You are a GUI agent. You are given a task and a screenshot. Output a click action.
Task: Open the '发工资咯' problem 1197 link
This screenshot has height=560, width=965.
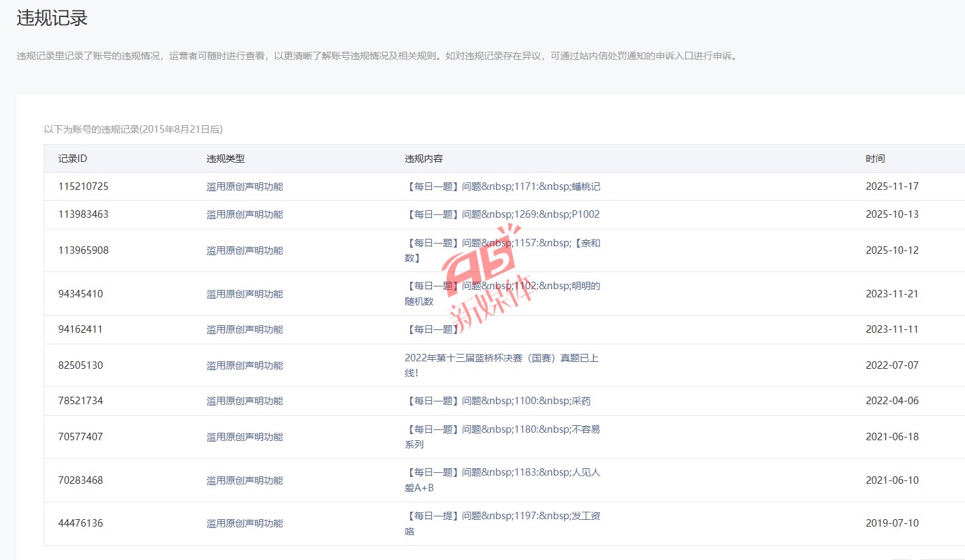pos(503,523)
